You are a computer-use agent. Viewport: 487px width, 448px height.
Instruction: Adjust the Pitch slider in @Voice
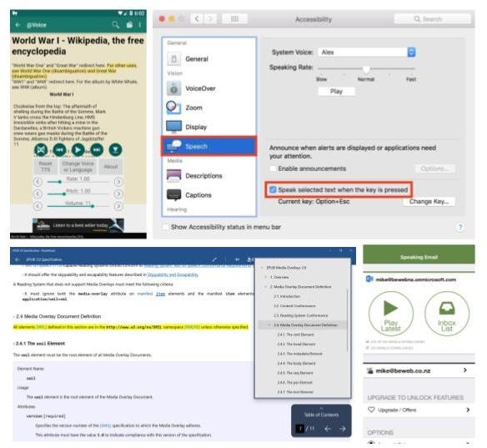tap(78, 194)
